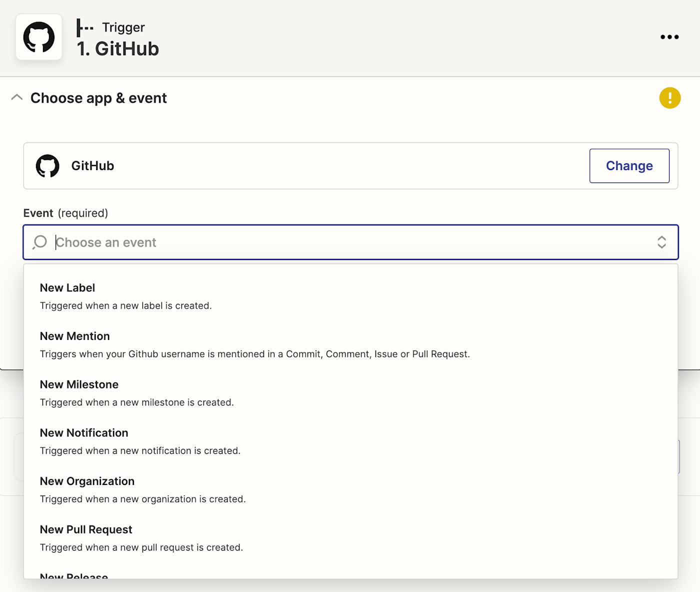This screenshot has width=700, height=592.
Task: Click the search magnifier in the Event field
Action: click(40, 242)
